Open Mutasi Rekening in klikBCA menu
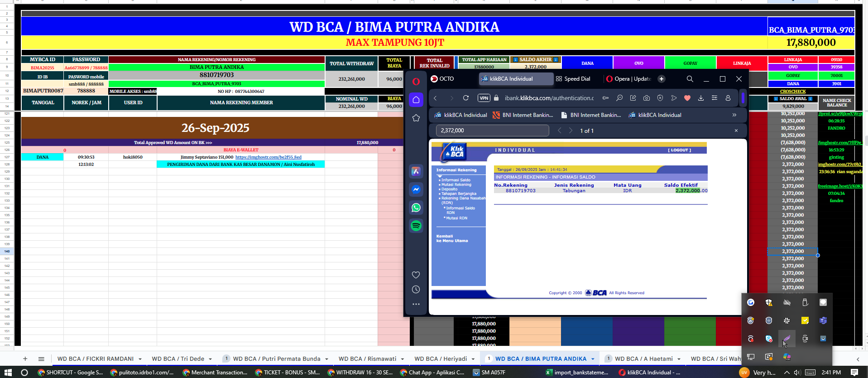Screen dimensions: 868x378 tap(456, 184)
